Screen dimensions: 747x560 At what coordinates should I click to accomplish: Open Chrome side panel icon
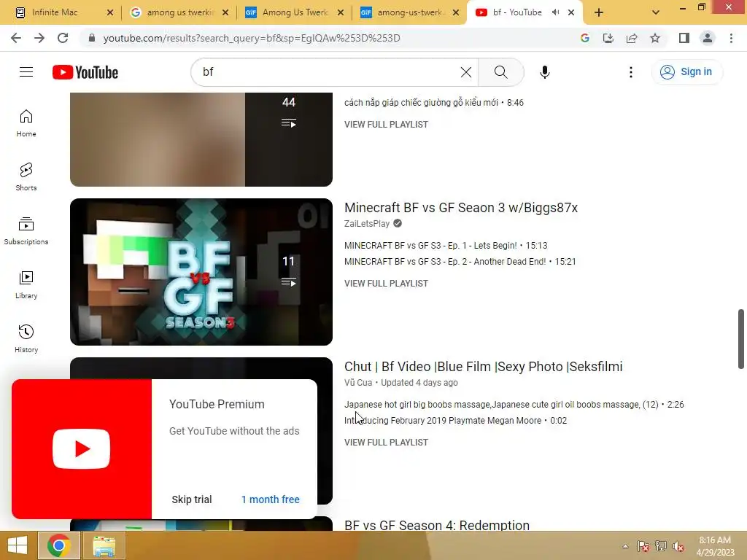(x=684, y=38)
